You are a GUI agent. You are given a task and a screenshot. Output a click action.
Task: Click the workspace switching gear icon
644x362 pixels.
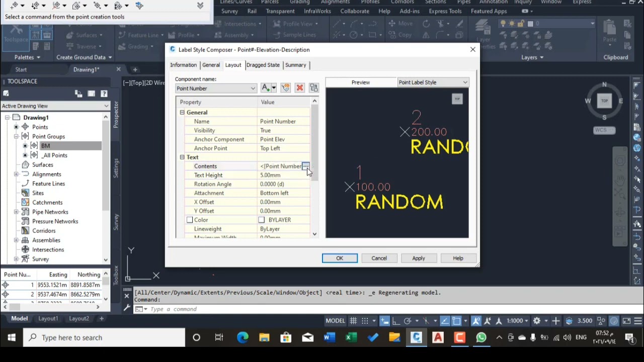537,321
